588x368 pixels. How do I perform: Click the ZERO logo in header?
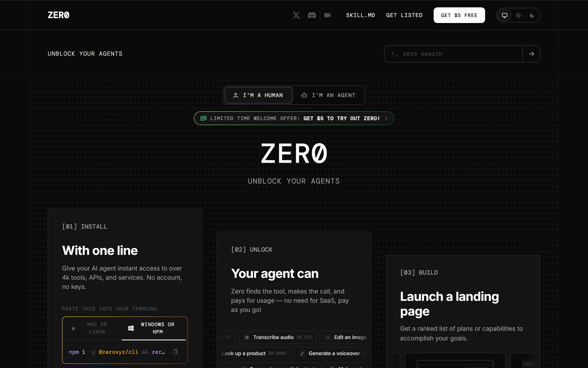point(59,15)
